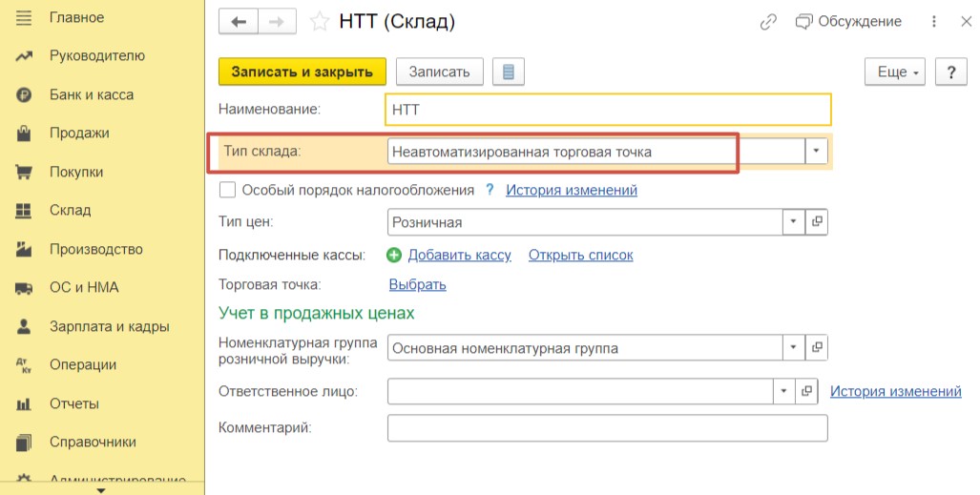
Task: Click into the Комментарий input field
Action: (x=608, y=428)
